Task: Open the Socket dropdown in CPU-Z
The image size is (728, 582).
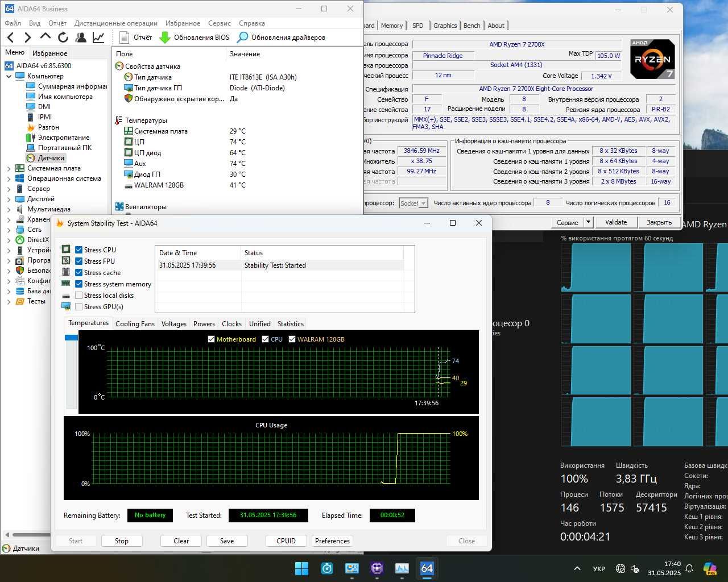Action: [x=413, y=203]
